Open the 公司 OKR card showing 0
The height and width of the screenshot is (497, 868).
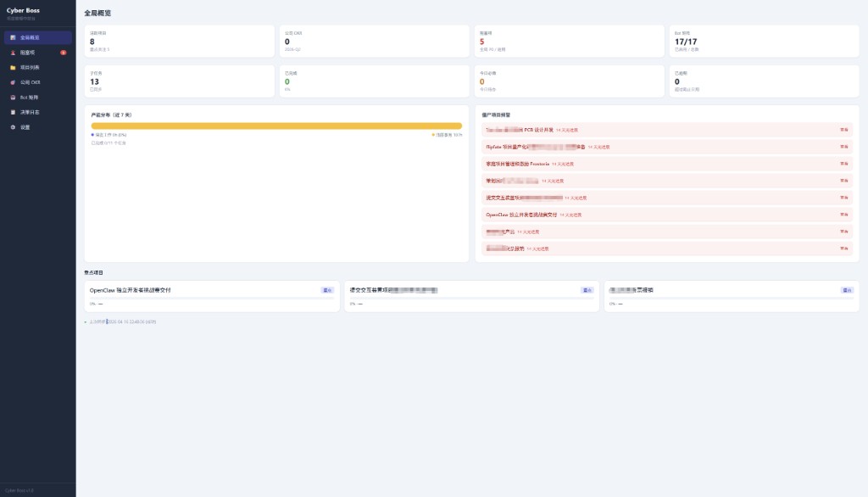pyautogui.click(x=374, y=41)
